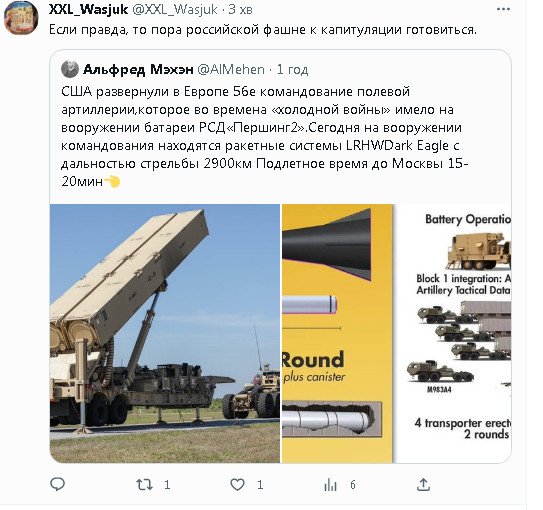Open the missile launcher truck photo
The width and height of the screenshot is (543, 510).
point(165,333)
